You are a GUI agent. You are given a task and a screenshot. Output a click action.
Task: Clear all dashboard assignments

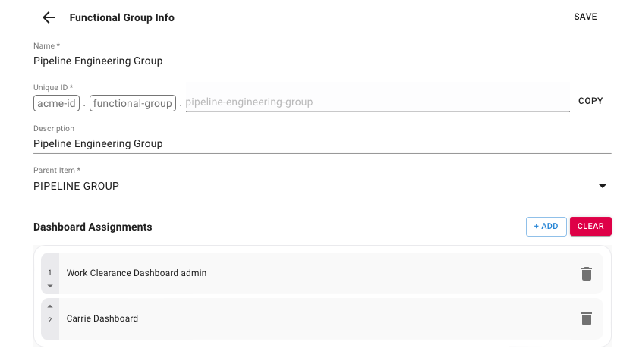coord(590,226)
